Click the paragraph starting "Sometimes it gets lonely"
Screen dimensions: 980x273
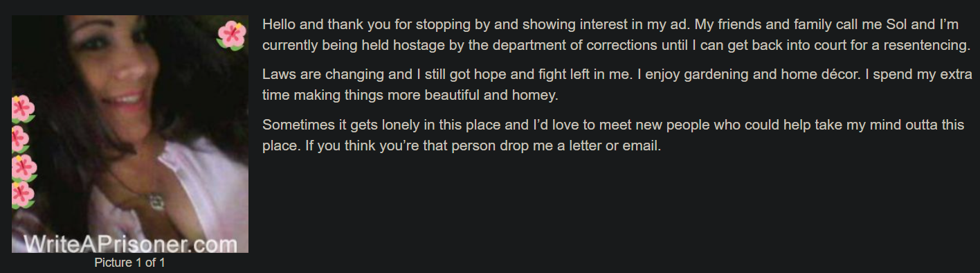point(613,136)
